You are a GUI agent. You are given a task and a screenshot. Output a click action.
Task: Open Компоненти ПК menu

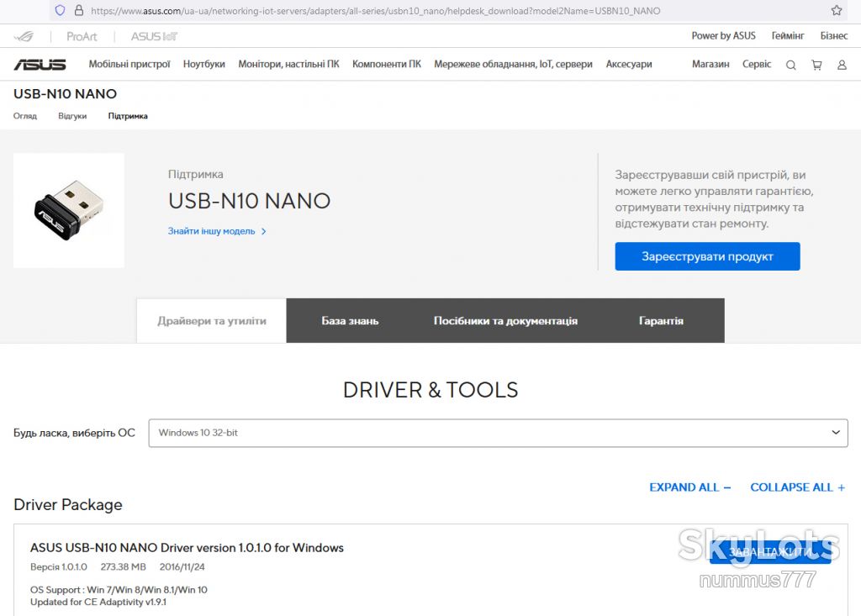[x=387, y=64]
